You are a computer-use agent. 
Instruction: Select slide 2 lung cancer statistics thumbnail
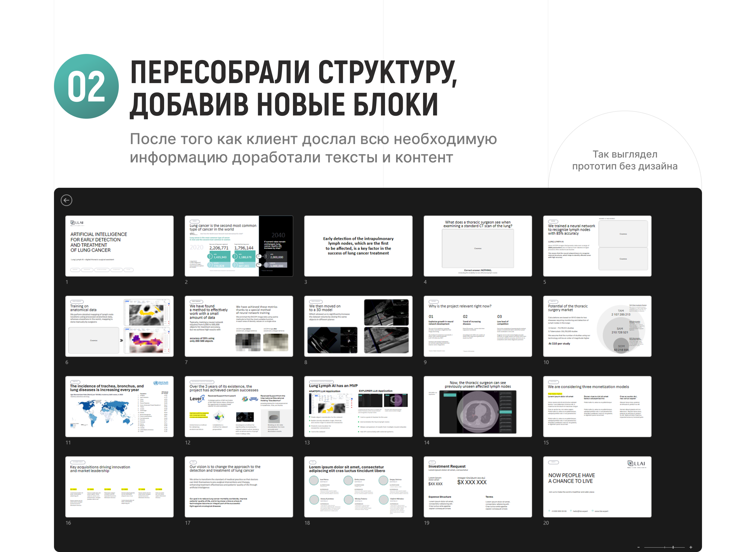click(239, 246)
